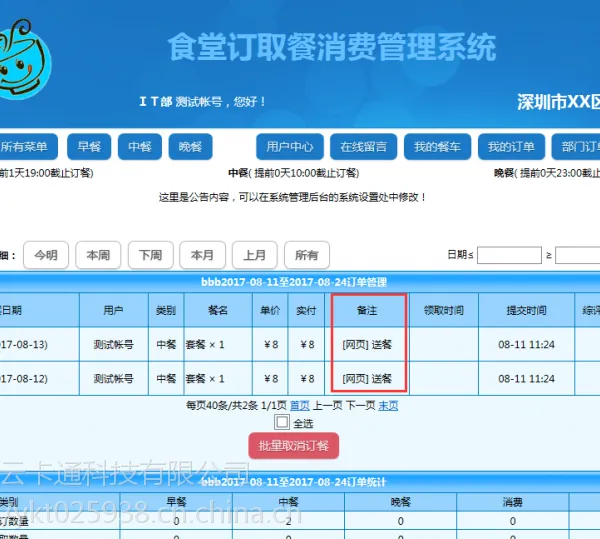Focus the ≥ date input field
600x539 pixels.
click(x=578, y=255)
